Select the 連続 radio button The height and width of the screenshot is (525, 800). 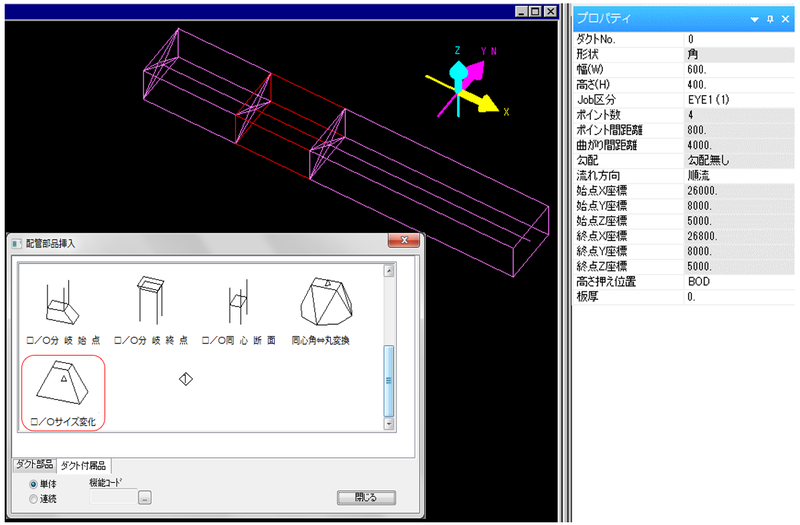[36, 497]
